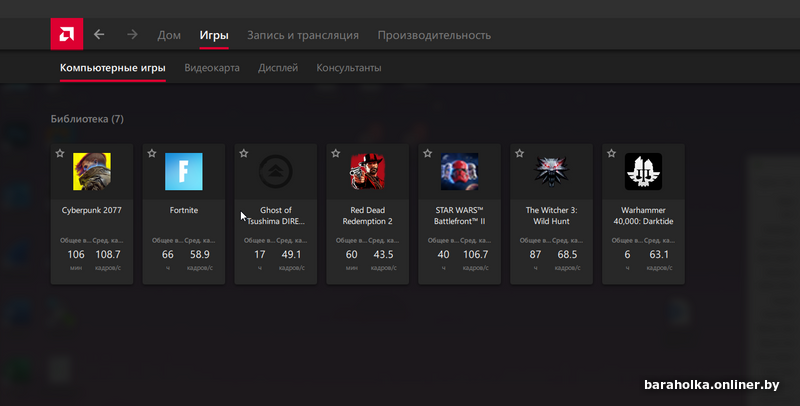The height and width of the screenshot is (406, 800).
Task: Click the Библиотека (7) heading
Action: [87, 119]
